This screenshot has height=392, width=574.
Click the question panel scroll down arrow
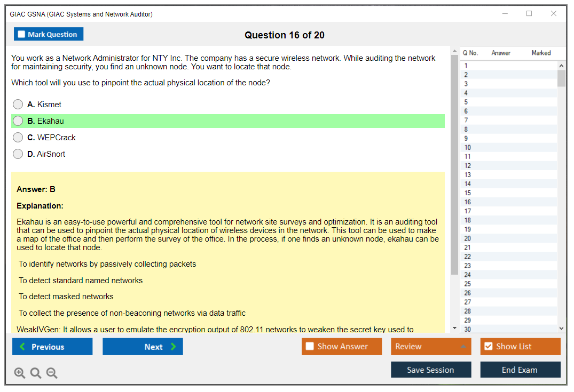coord(454,328)
